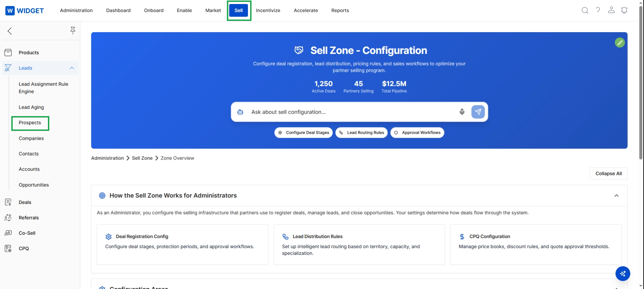The width and height of the screenshot is (644, 289).
Task: Open the help question mark icon
Action: 598,10
